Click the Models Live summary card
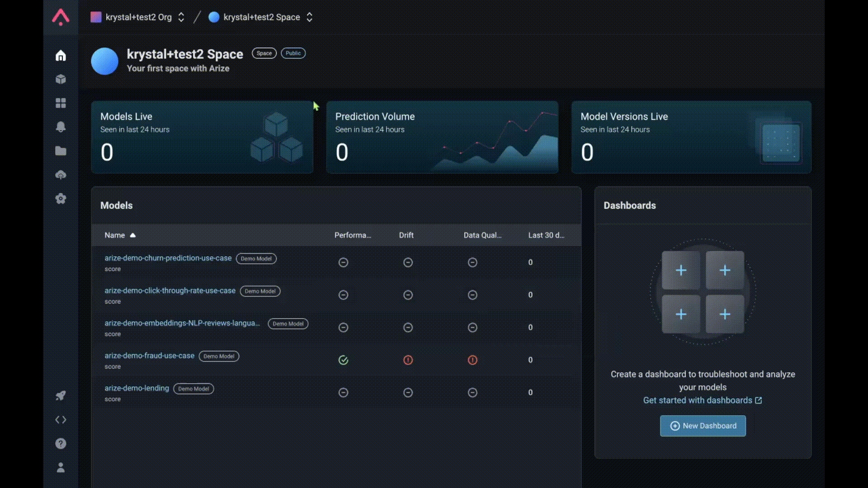Screen dimensions: 868x488 [202, 137]
